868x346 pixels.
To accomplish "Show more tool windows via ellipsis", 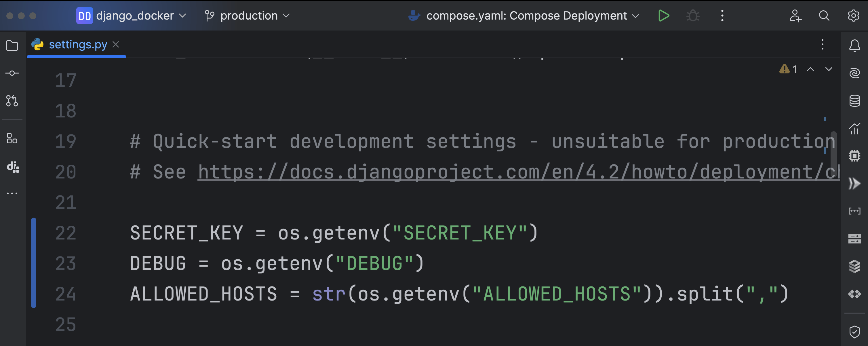I will 12,193.
